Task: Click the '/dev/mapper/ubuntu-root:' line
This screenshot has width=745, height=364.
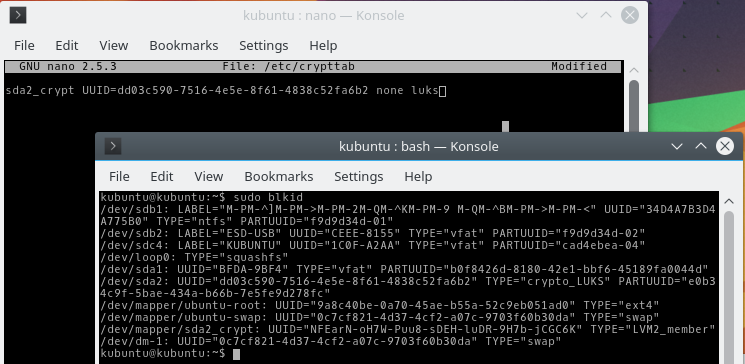Action: (x=380, y=305)
